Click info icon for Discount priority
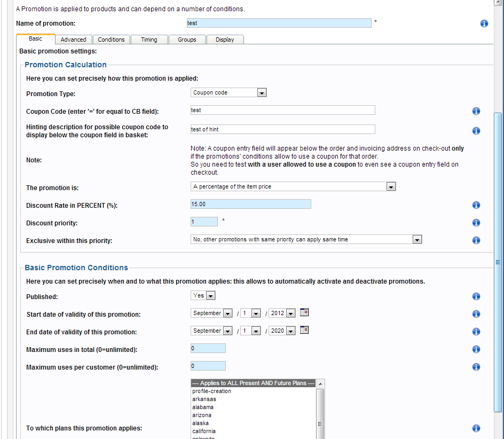The image size is (504, 439). coord(476,223)
